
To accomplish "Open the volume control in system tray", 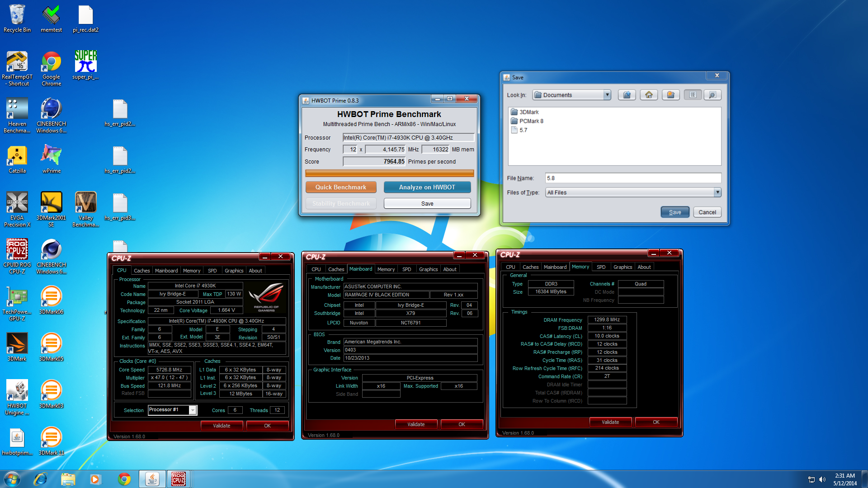I will (822, 479).
